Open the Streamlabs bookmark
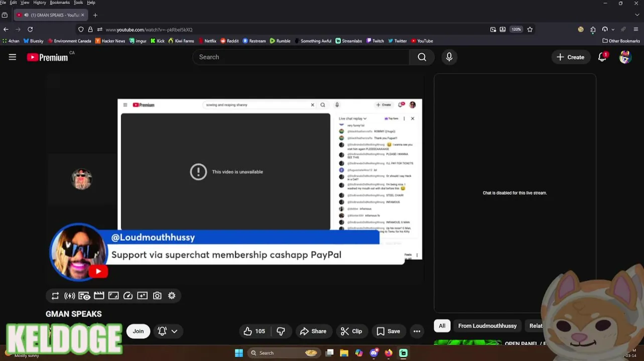 [x=348, y=41]
